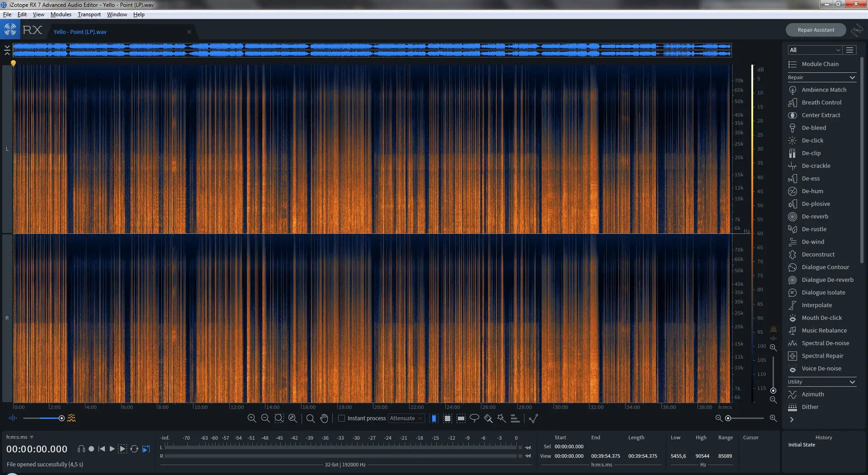Toggle input monitoring headphones icon

[x=81, y=449]
